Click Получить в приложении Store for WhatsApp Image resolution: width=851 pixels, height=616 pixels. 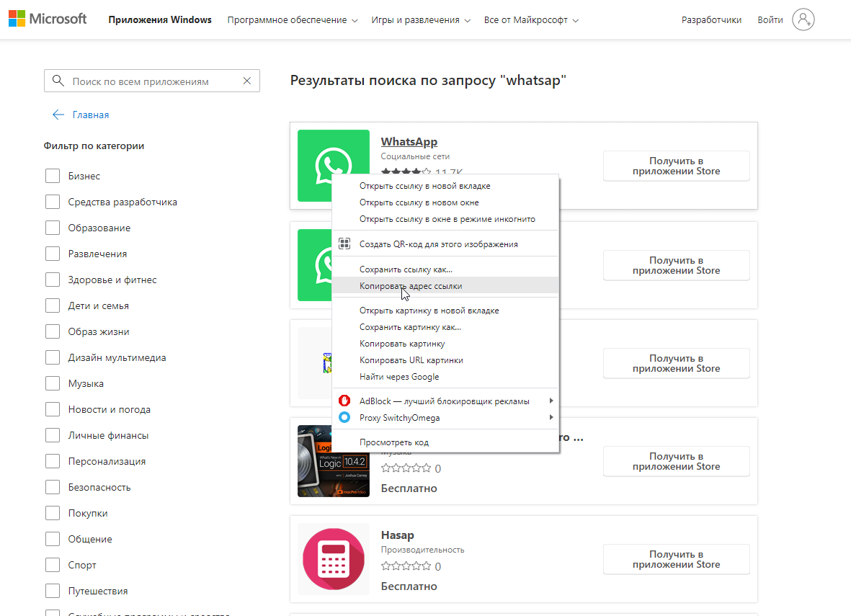(x=676, y=166)
